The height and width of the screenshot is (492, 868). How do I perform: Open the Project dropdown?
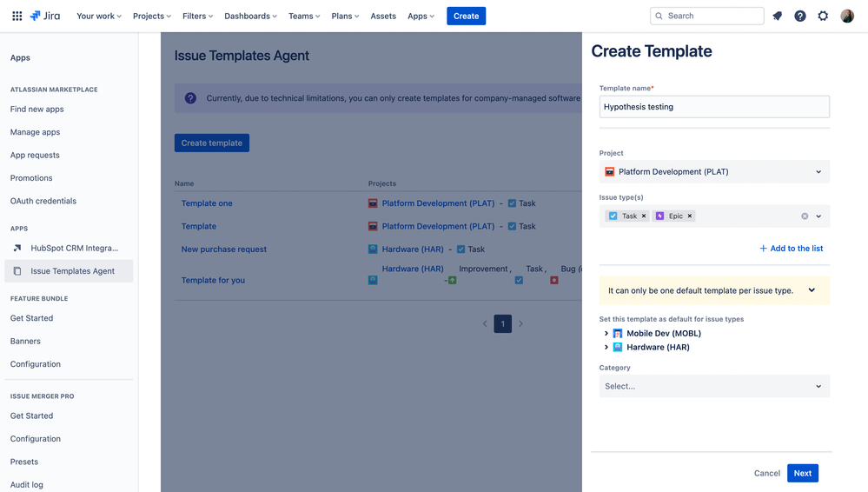(714, 172)
